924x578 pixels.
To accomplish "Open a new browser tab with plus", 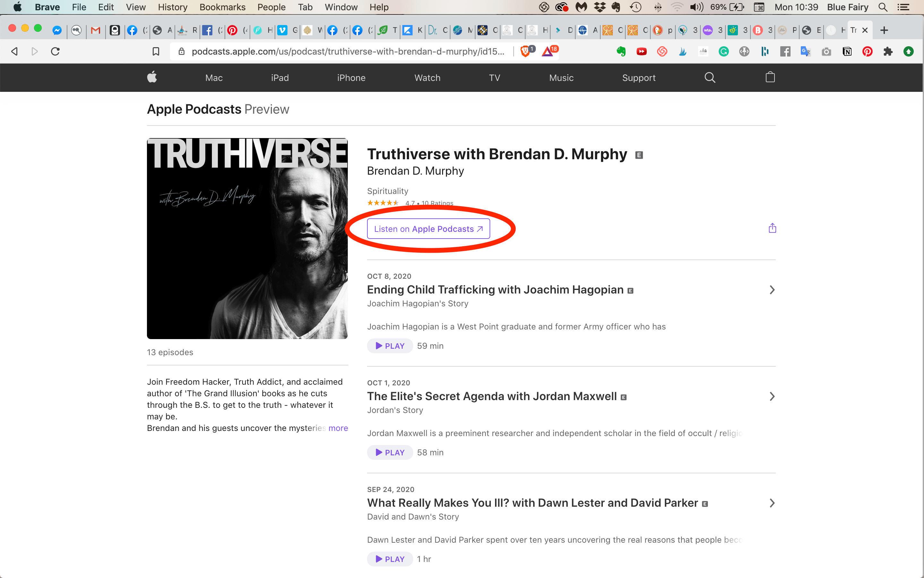I will point(884,30).
